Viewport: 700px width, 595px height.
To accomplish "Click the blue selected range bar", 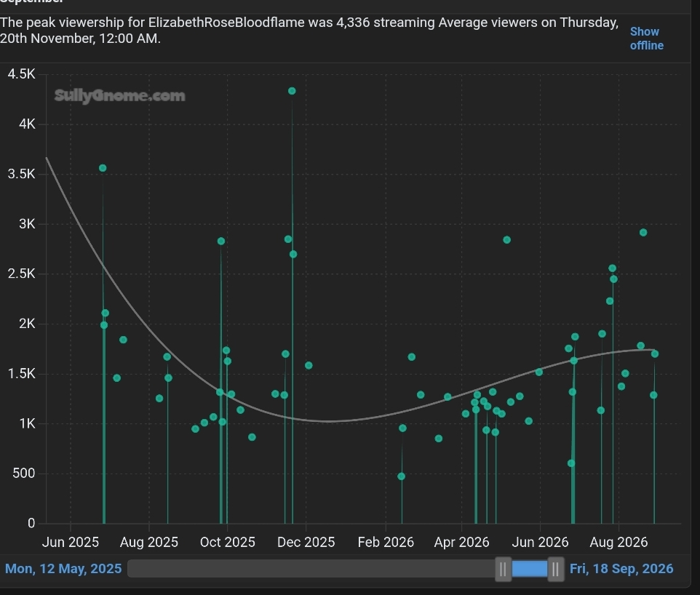I will [530, 569].
